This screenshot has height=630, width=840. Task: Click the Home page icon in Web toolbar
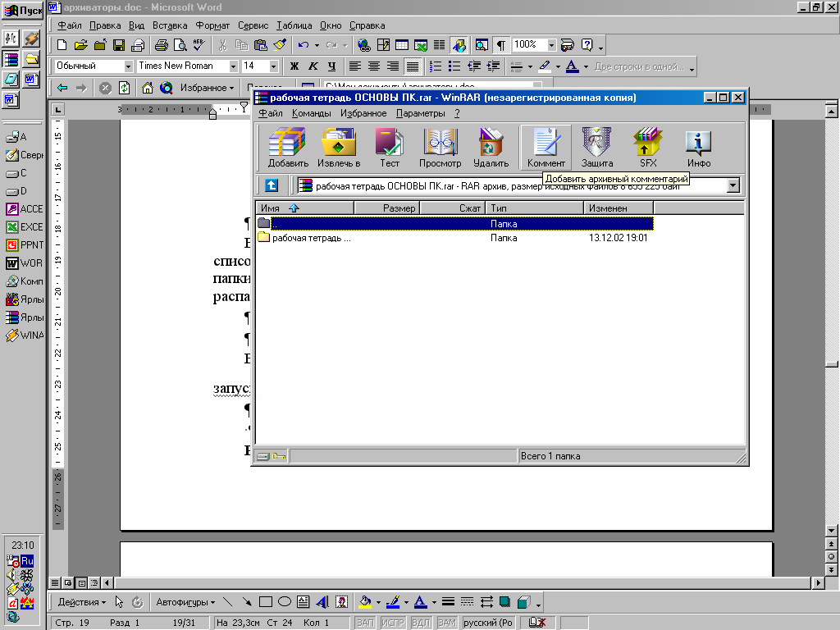click(148, 87)
